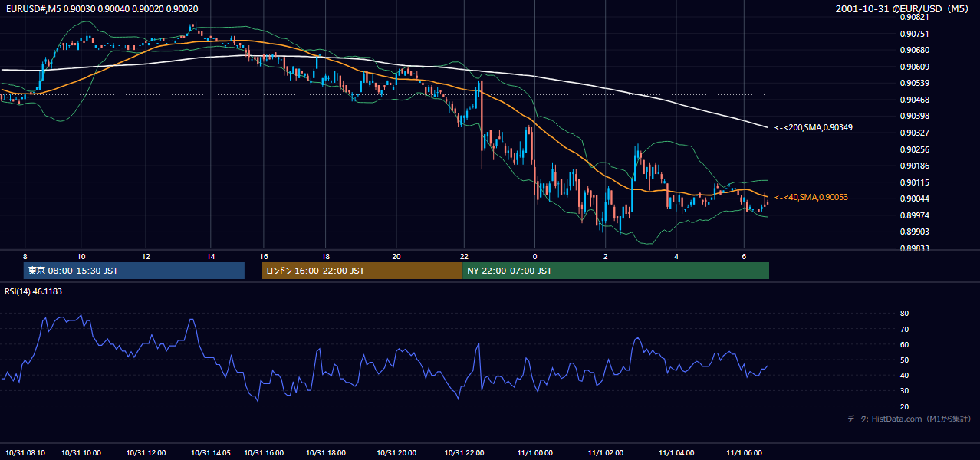Click hour marker 8 under the price chart
The image size is (980, 460).
(x=25, y=256)
